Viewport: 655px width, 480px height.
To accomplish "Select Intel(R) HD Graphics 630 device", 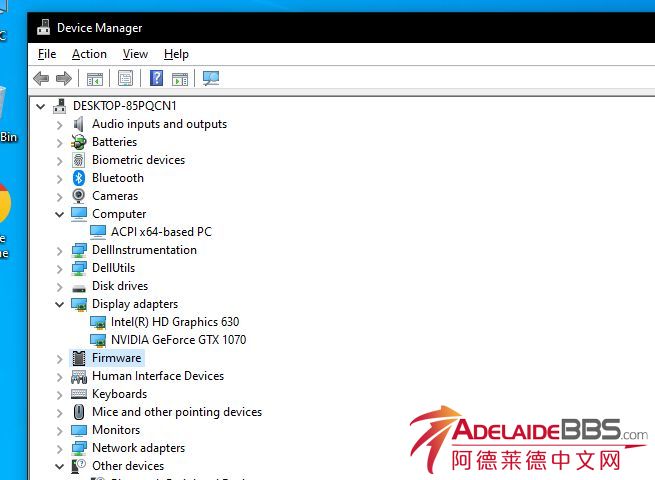I will tap(174, 322).
